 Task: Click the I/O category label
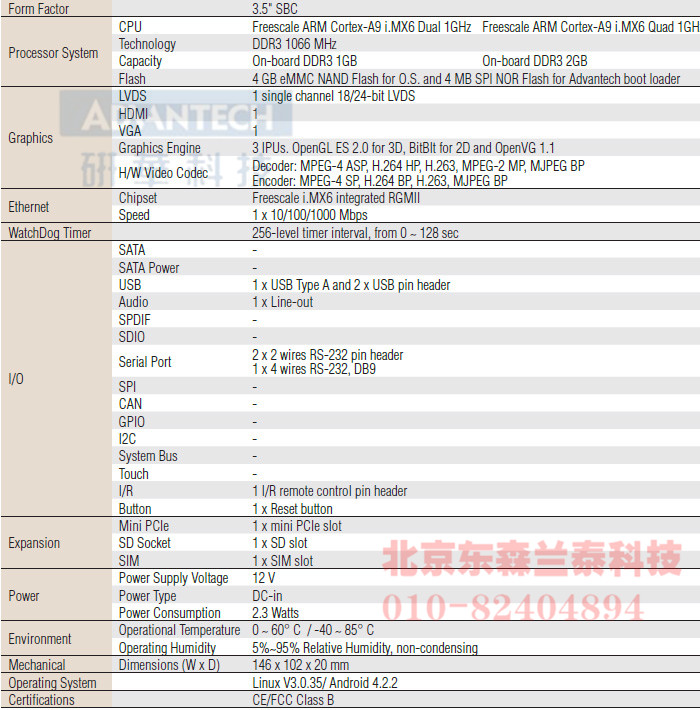[16, 379]
